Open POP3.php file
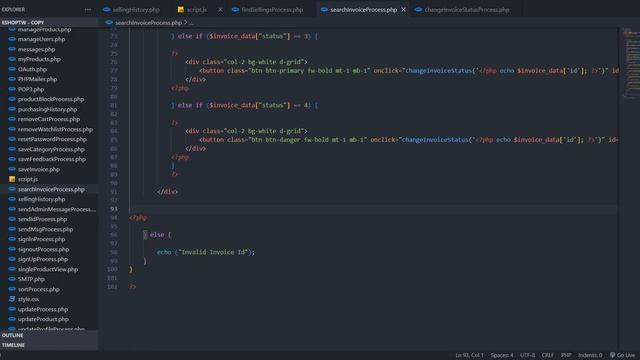Screen dimensions: 640x360 [31, 89]
